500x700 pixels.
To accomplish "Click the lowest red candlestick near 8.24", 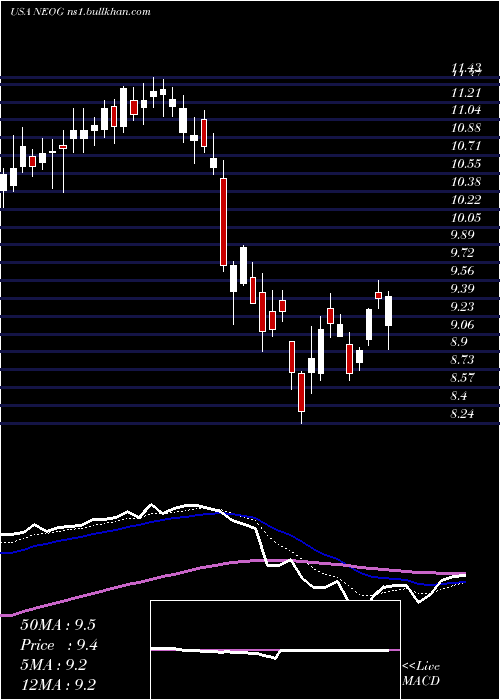I will [302, 392].
